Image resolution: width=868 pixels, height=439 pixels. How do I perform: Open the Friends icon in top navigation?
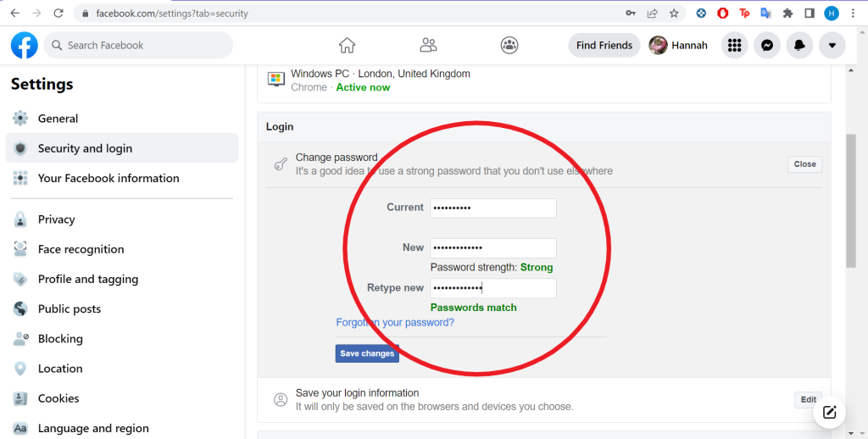428,46
